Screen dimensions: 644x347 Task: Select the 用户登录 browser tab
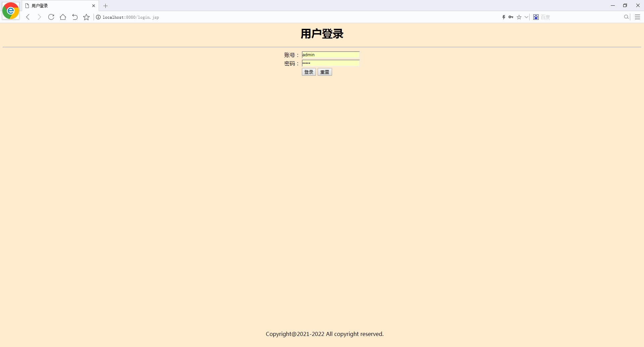tap(60, 6)
